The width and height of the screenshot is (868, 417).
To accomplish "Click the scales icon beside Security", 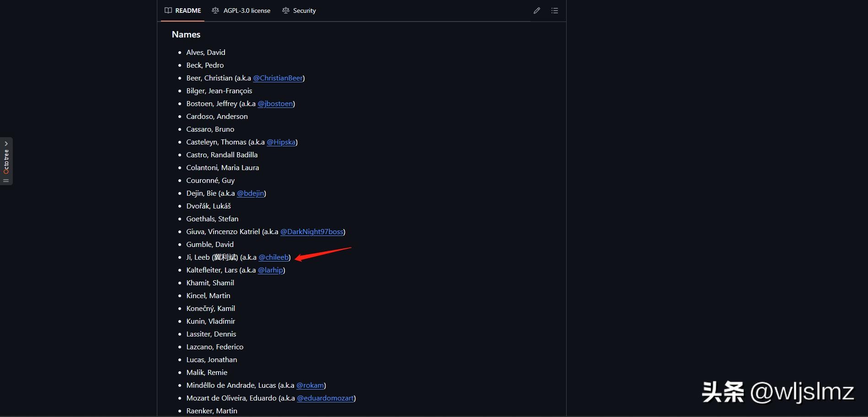I will pyautogui.click(x=286, y=11).
